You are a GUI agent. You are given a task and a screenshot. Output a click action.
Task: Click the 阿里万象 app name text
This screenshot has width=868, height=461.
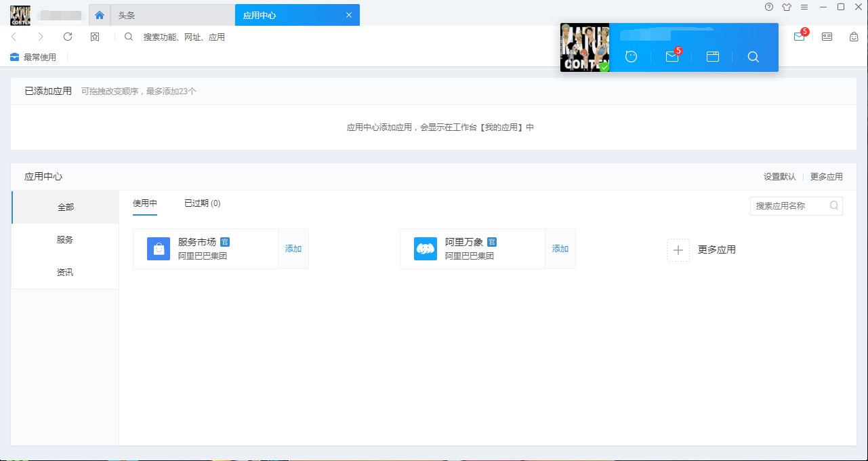coord(464,242)
